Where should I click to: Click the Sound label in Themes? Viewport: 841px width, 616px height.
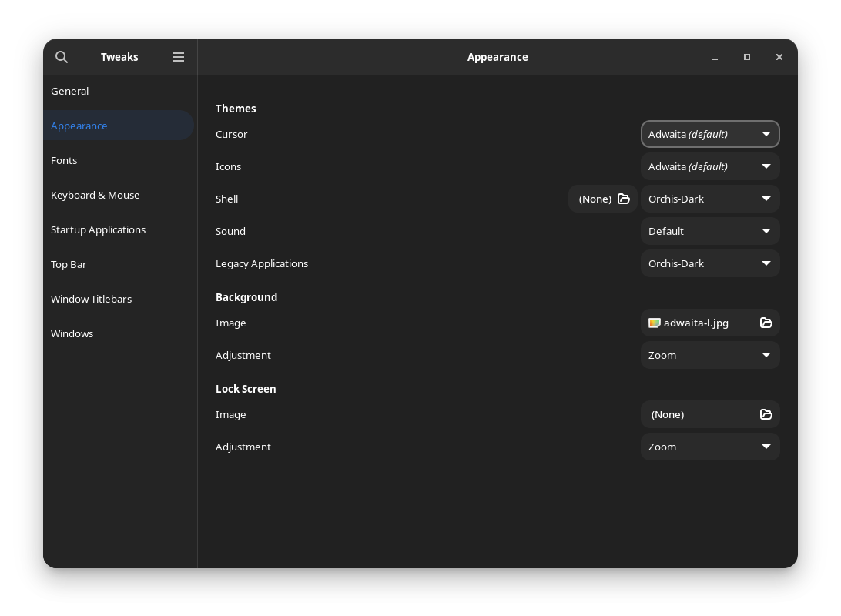click(x=230, y=232)
